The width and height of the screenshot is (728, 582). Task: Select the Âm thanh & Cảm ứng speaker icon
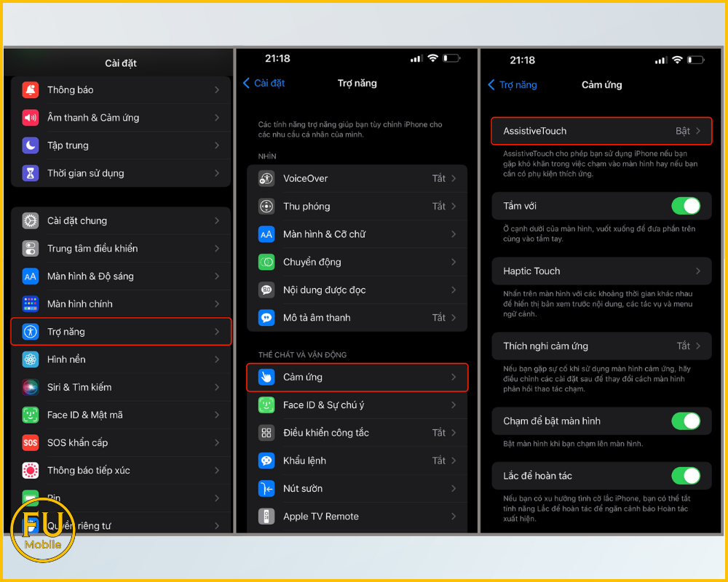29,117
